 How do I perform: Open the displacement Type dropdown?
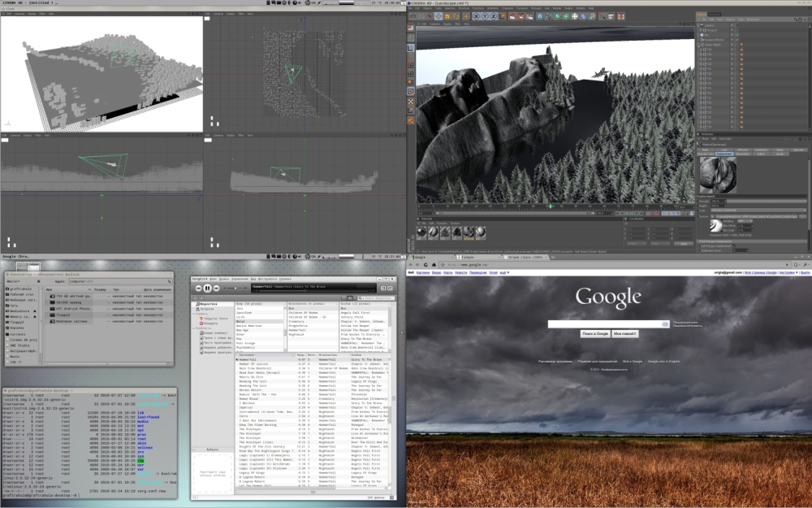point(758,210)
